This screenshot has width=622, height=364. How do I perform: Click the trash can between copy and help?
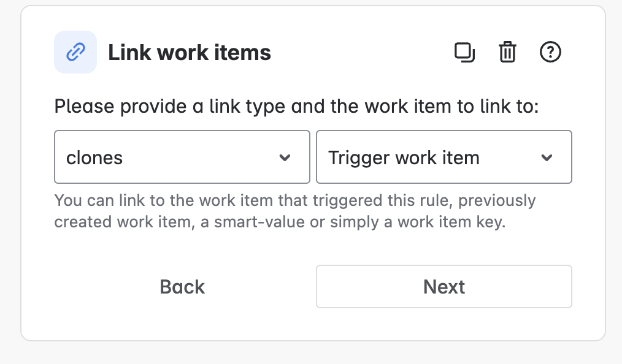(507, 52)
